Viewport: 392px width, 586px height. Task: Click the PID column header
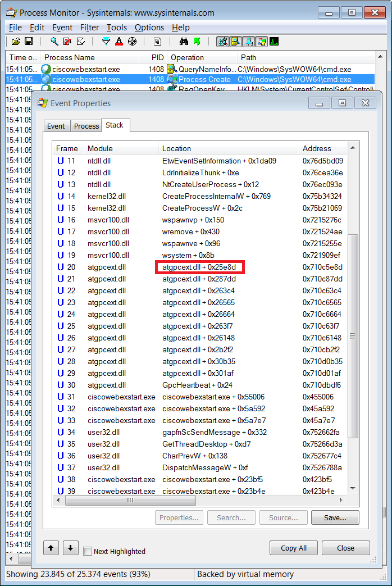pos(153,57)
